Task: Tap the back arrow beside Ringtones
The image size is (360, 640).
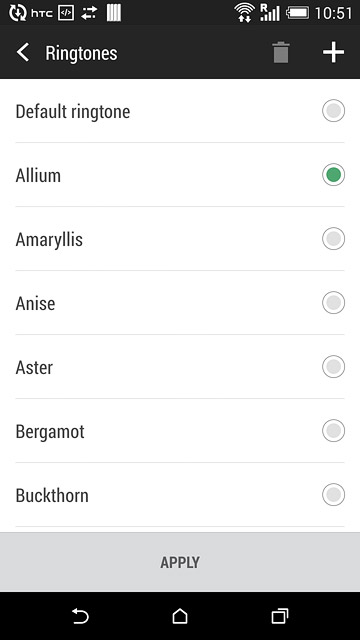Action: tap(23, 53)
